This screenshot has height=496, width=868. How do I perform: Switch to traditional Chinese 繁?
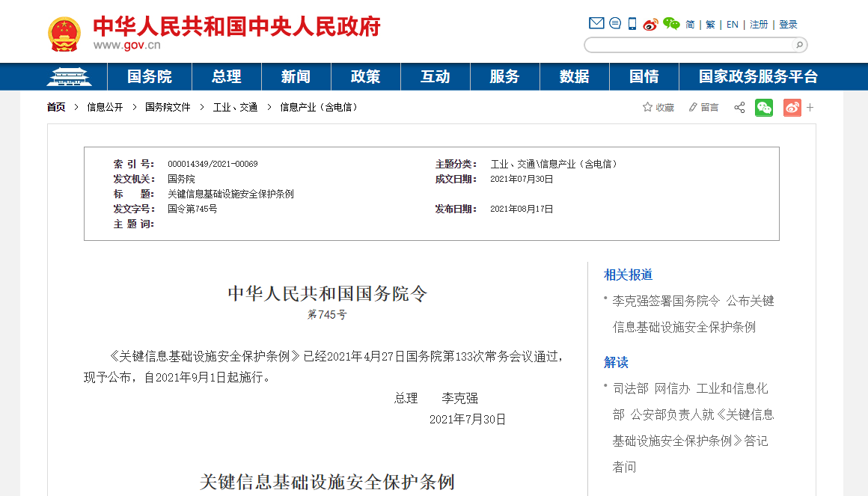pyautogui.click(x=710, y=25)
